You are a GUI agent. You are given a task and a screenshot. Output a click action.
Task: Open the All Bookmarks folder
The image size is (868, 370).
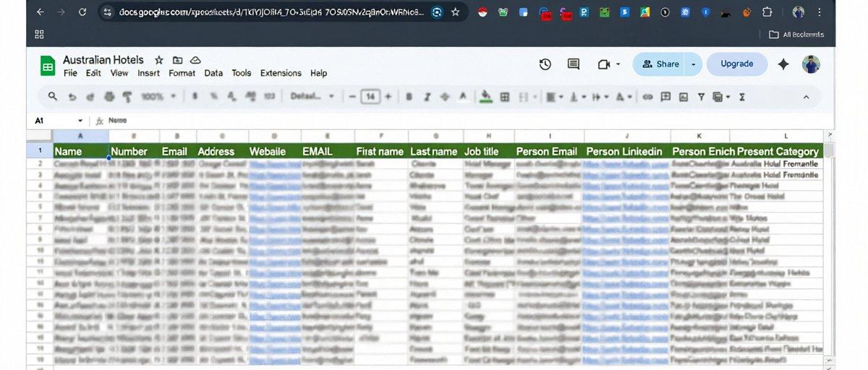tap(796, 34)
